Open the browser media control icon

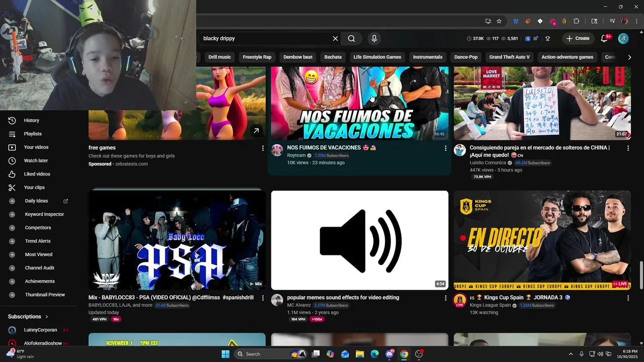click(x=612, y=21)
